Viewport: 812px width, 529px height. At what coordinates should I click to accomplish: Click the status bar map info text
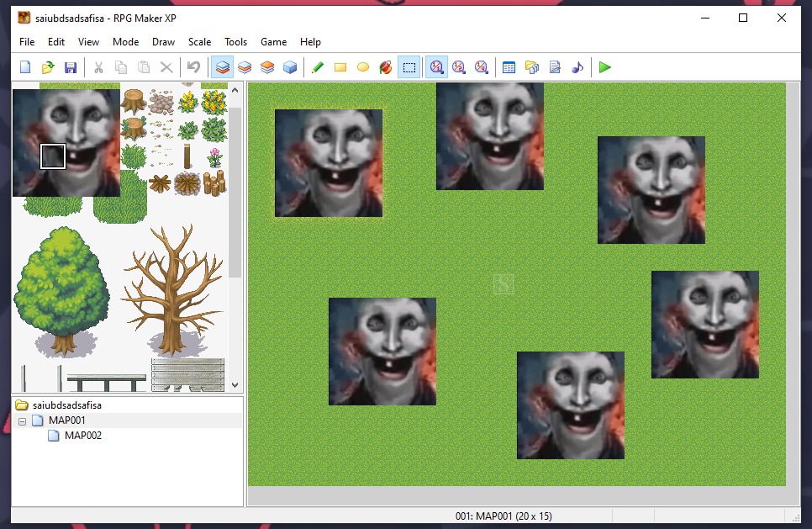click(504, 516)
